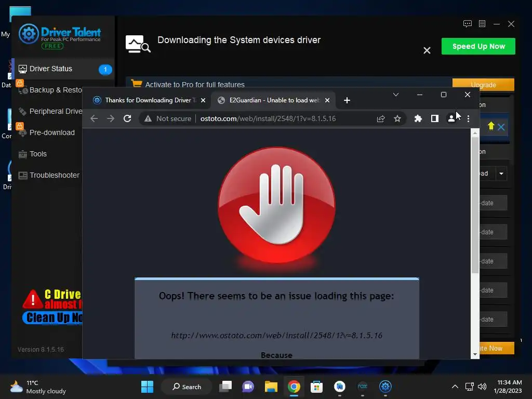
Task: Open Windows Start menu
Action: point(147,387)
